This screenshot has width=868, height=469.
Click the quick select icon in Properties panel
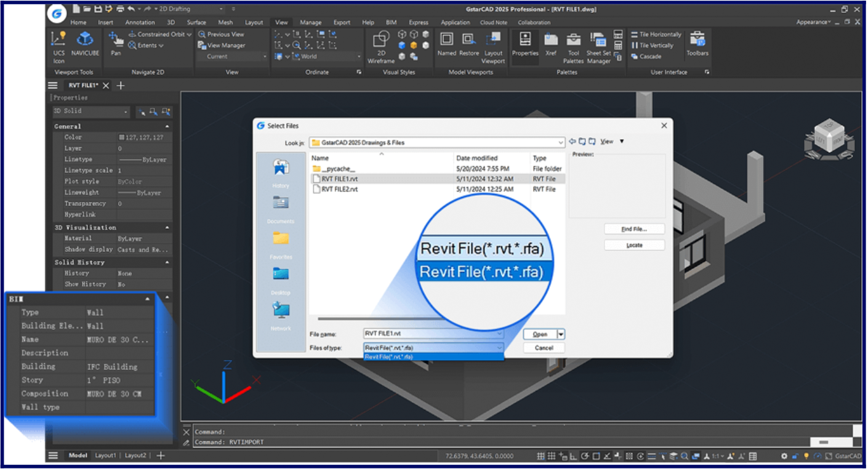[166, 111]
